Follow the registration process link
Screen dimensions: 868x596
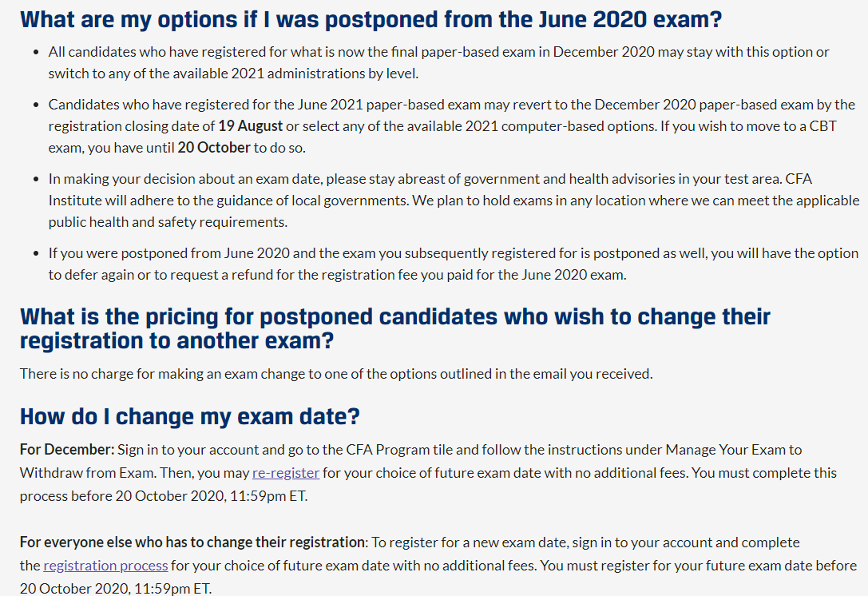tap(105, 566)
